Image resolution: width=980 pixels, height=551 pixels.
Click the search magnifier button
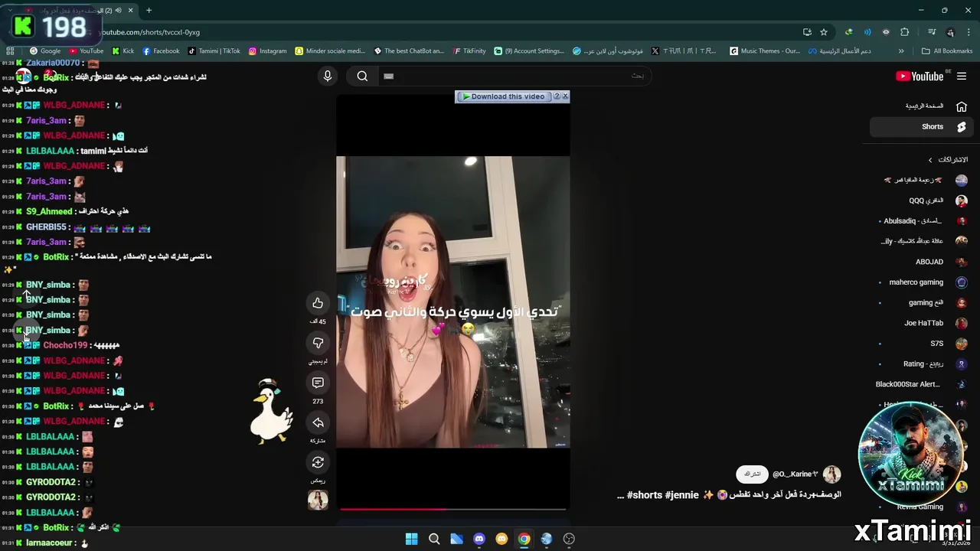point(362,76)
